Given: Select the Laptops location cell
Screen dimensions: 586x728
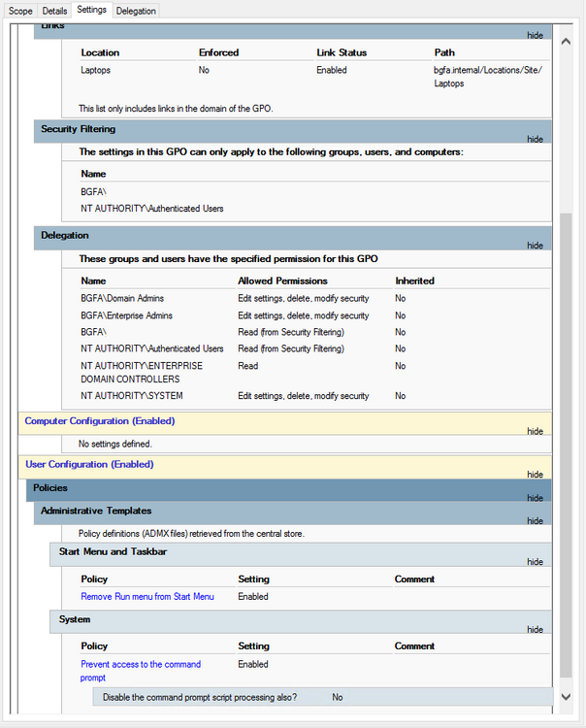Looking at the screenshot, I should coord(96,70).
